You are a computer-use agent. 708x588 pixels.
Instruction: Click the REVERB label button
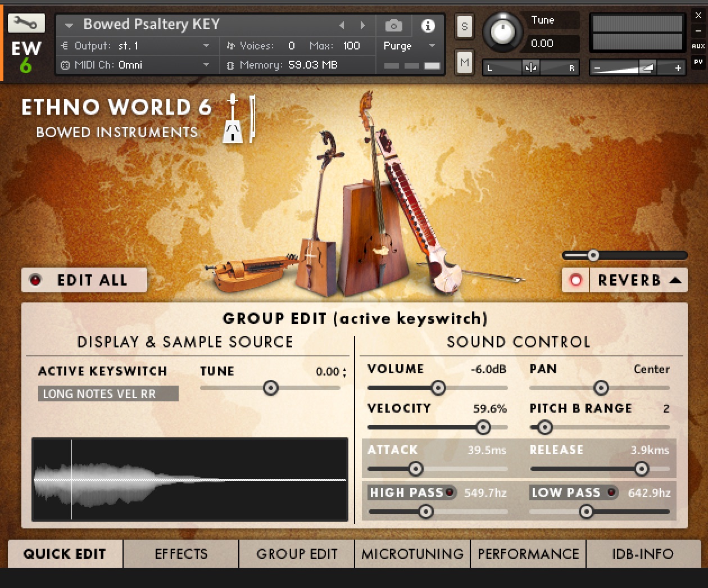(x=629, y=280)
